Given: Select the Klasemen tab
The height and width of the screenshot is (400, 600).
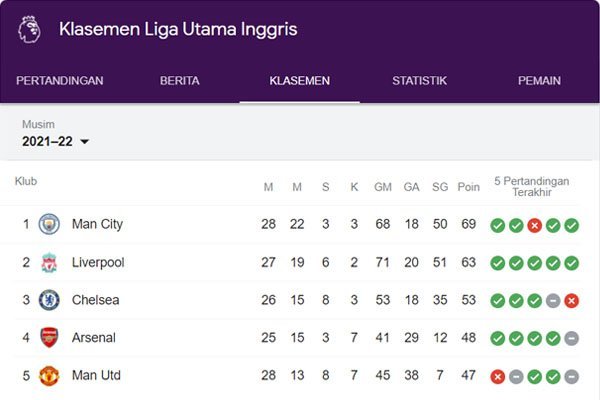Looking at the screenshot, I should pyautogui.click(x=300, y=81).
